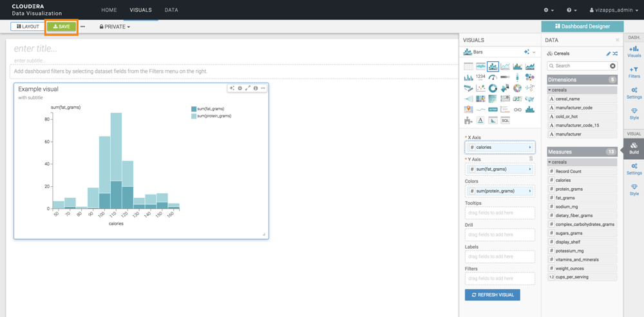Screen dimensions: 644x317
Task: Select the Table visual type icon
Action: (468, 66)
